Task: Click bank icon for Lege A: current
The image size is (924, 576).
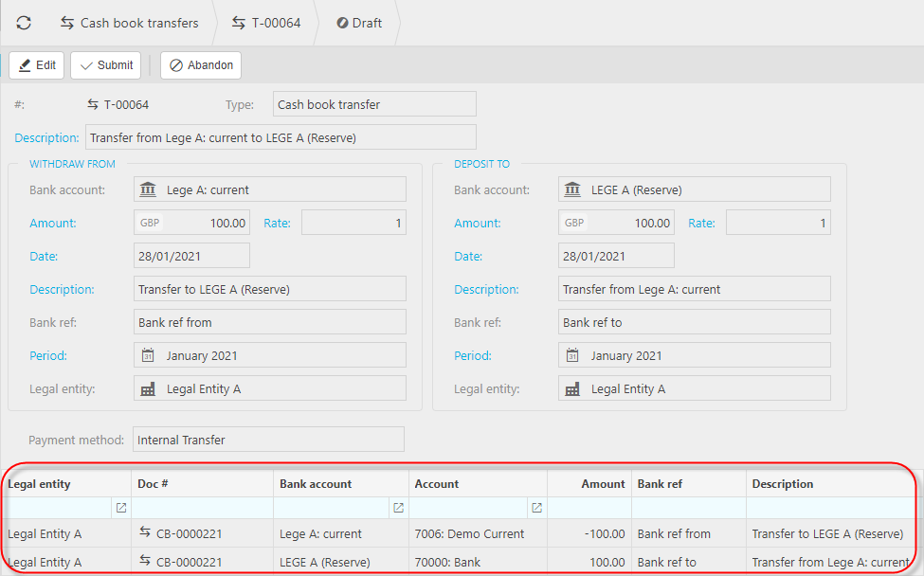Action: [x=148, y=189]
